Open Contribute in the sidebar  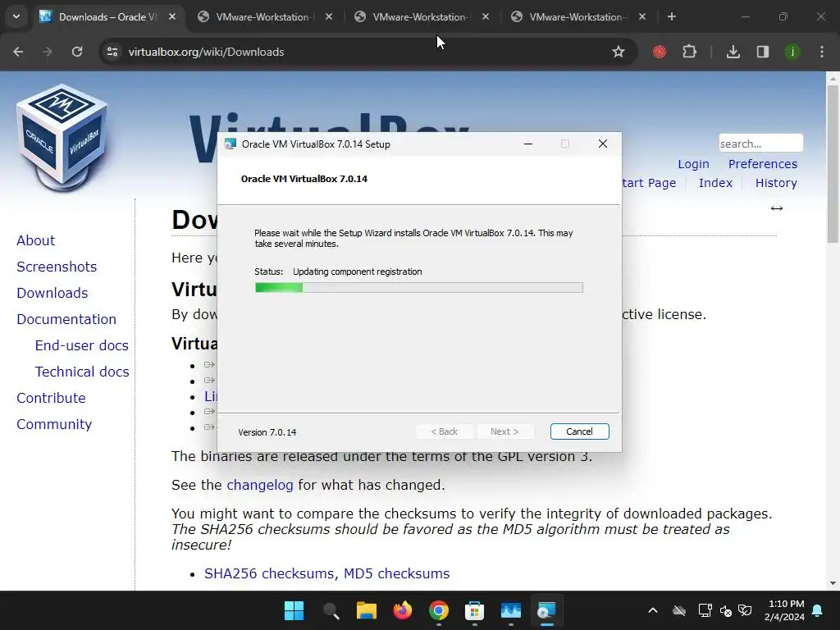(x=51, y=398)
